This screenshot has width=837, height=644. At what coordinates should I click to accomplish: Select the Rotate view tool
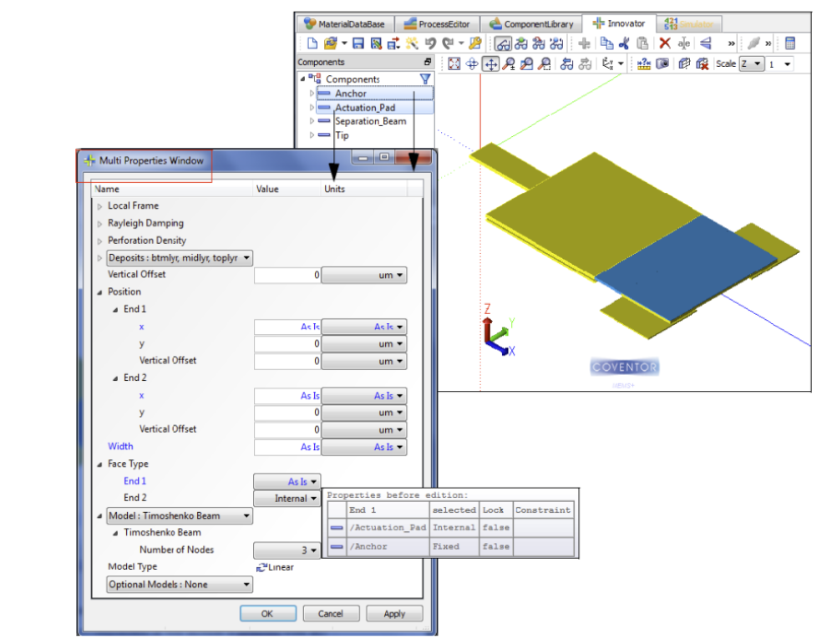point(472,64)
